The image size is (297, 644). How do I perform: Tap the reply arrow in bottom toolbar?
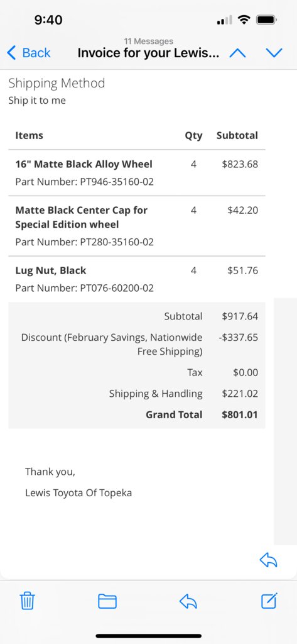188,602
